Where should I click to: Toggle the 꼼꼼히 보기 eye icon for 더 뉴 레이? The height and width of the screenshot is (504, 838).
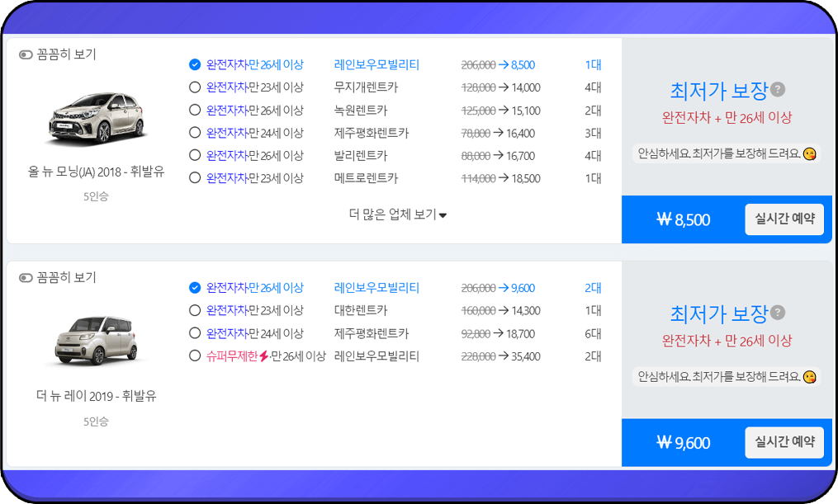point(26,278)
